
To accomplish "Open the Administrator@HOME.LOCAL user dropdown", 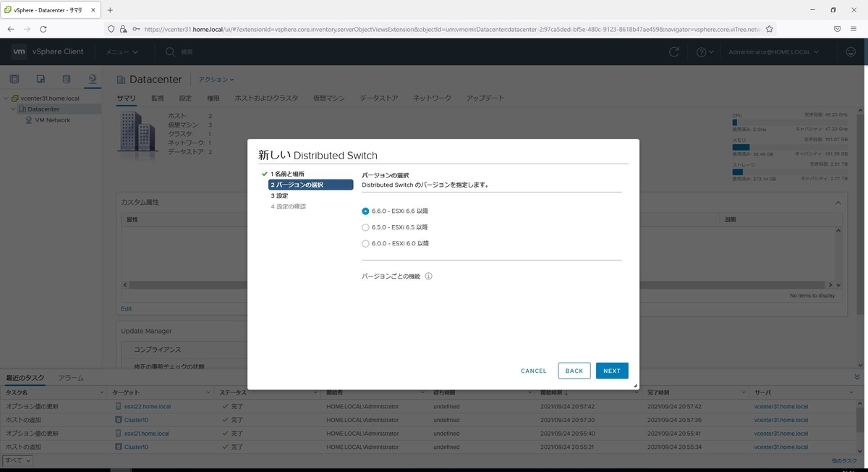I will [x=774, y=52].
